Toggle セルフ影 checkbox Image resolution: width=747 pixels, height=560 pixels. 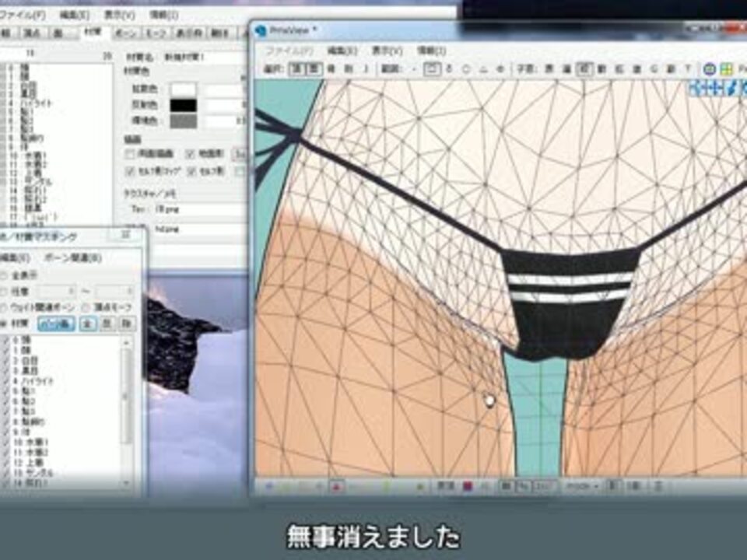click(191, 171)
